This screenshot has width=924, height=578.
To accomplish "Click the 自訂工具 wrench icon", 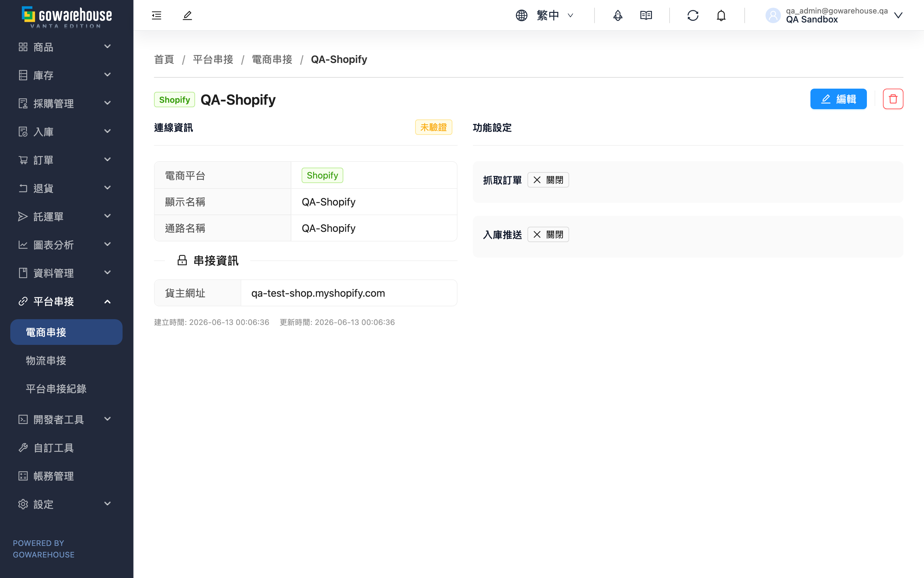I will [x=23, y=448].
